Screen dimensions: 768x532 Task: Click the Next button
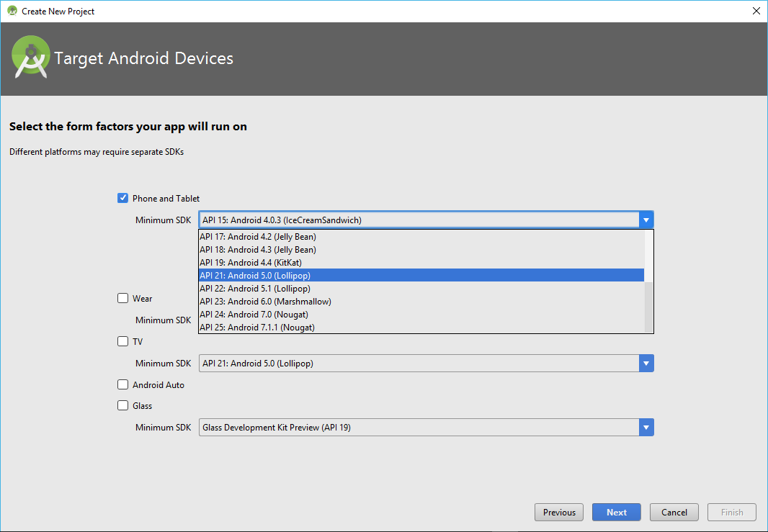616,513
